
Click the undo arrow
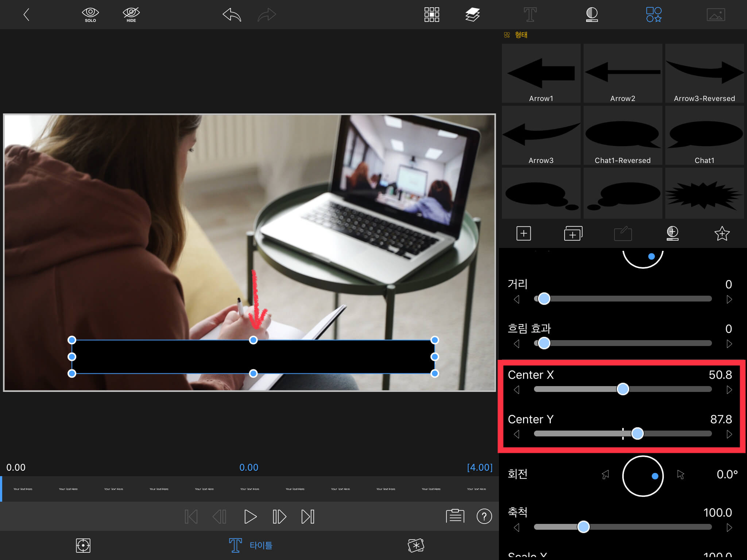click(232, 15)
